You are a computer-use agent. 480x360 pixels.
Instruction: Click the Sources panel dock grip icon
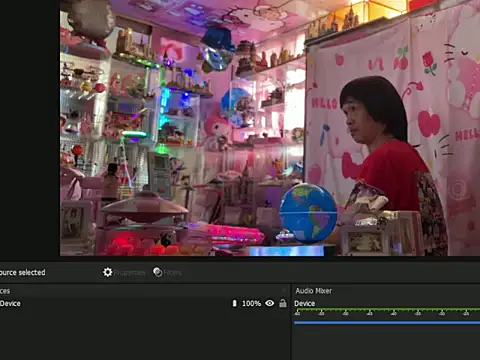pyautogui.click(x=284, y=291)
